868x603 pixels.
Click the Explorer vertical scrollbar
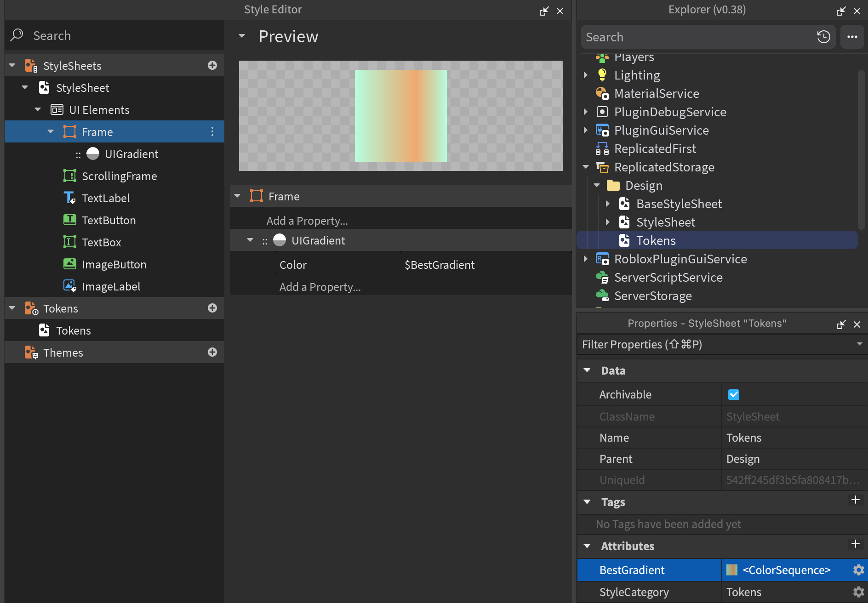tap(861, 149)
